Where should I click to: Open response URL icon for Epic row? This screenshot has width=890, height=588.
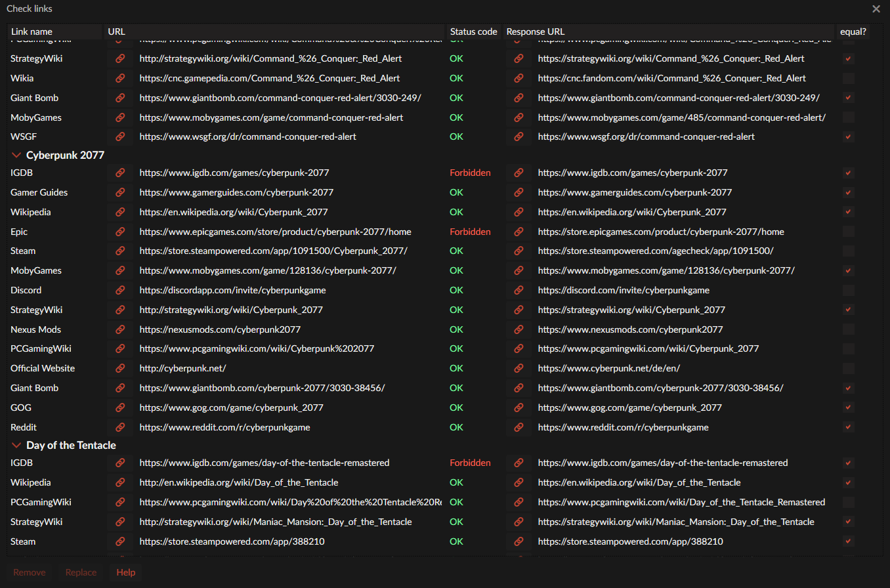point(519,232)
